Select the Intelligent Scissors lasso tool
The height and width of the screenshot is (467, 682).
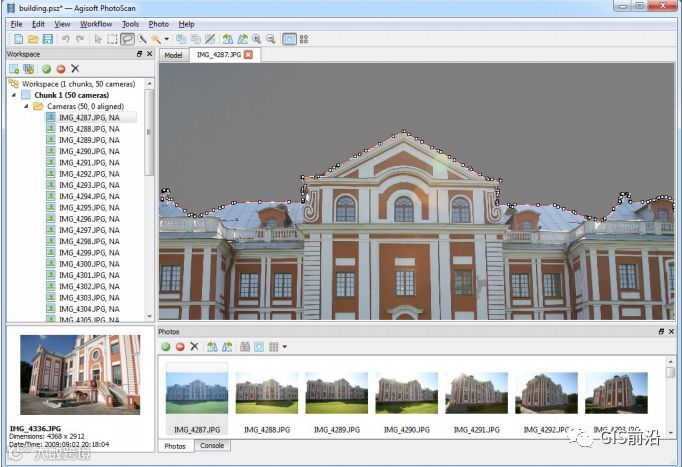127,39
